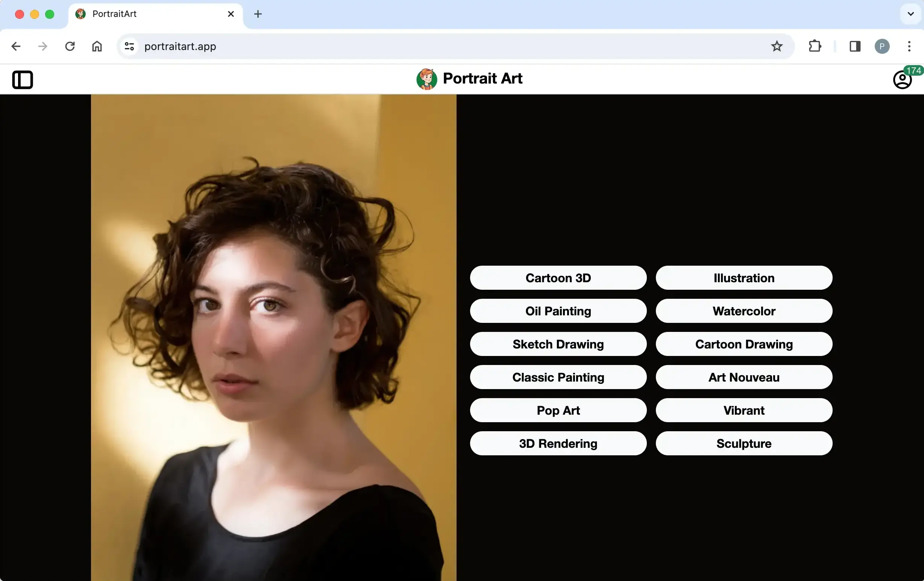
Task: Select the Classic Painting art style
Action: [558, 377]
